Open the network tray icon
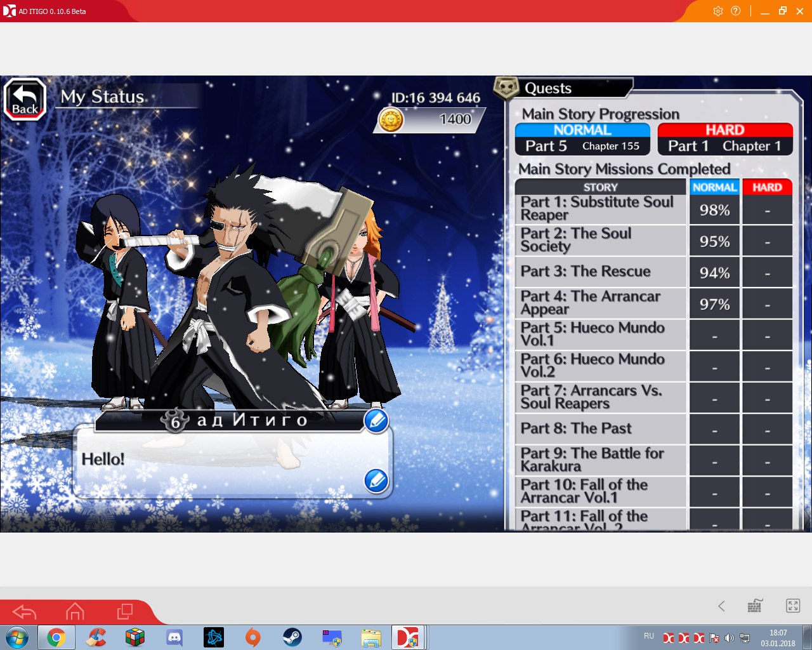Image resolution: width=812 pixels, height=650 pixels. 745,638
